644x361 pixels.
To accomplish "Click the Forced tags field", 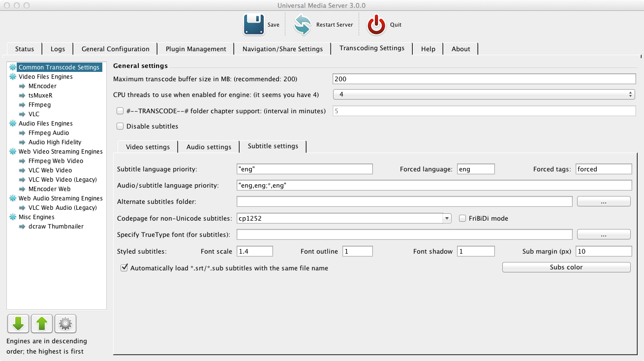I will point(604,169).
